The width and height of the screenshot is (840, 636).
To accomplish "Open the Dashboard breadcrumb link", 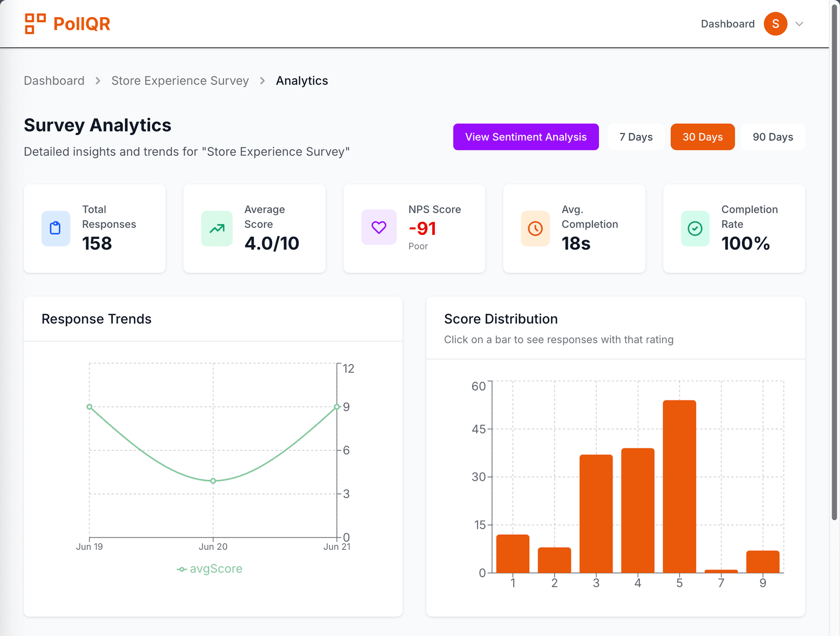I will click(54, 80).
